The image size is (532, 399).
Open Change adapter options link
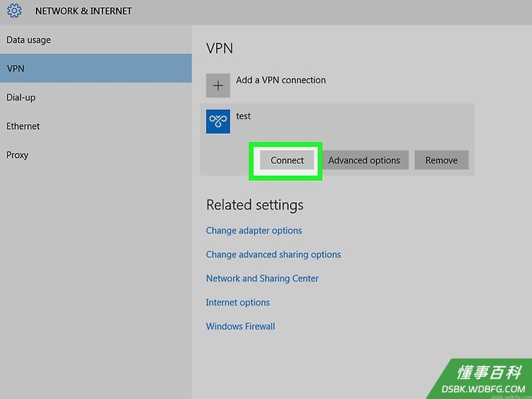254,231
